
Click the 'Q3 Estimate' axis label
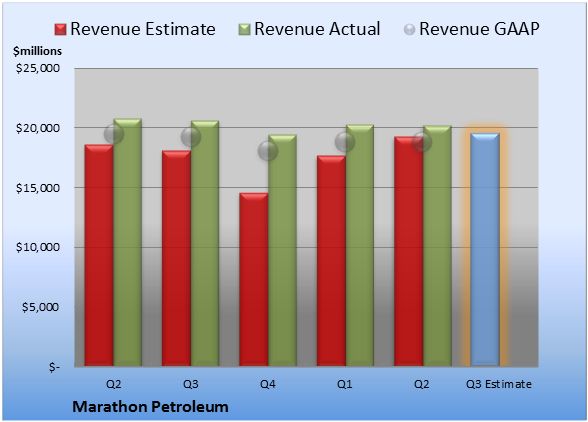click(x=499, y=384)
